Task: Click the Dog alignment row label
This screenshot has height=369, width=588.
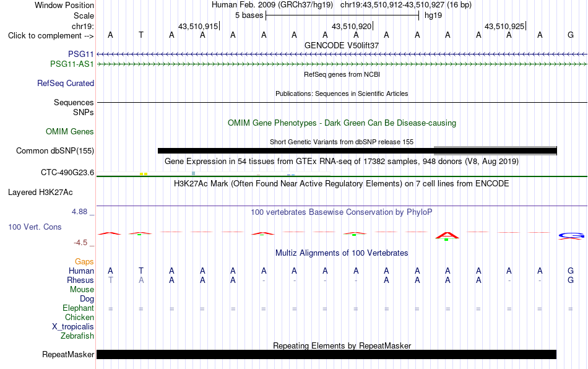Action: pyautogui.click(x=87, y=299)
